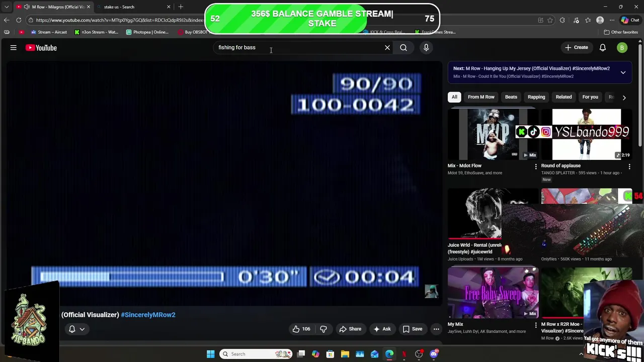Open the Mix - Mdot Flow thumbnail
The height and width of the screenshot is (362, 644).
[x=493, y=134]
